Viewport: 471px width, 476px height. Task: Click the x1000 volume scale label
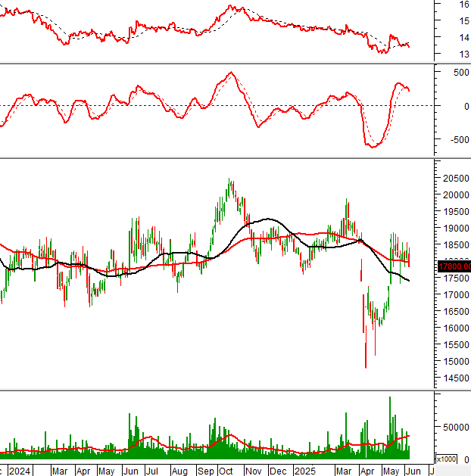[446, 459]
